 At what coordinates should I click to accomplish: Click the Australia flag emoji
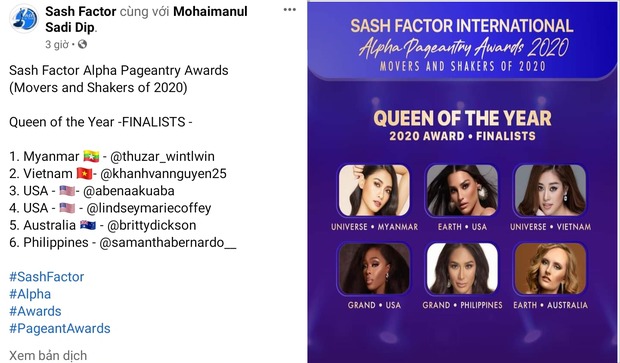click(87, 225)
